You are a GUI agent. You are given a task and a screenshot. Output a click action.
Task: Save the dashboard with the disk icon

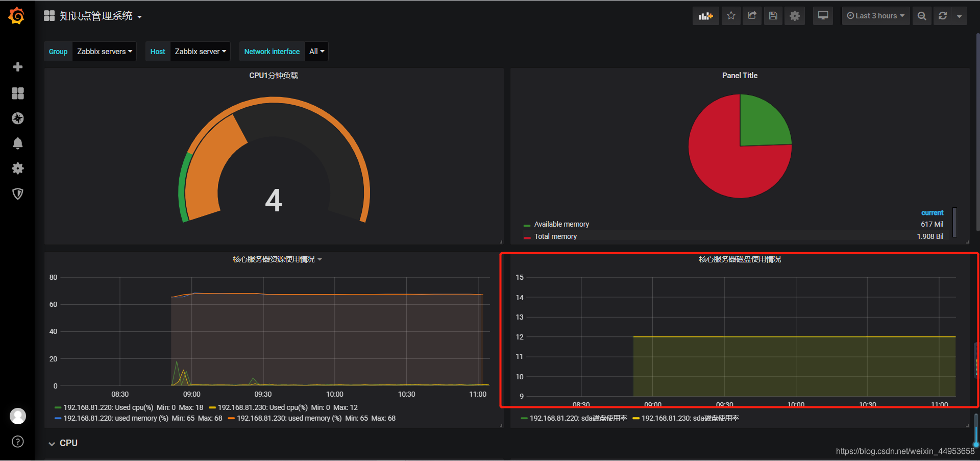click(x=773, y=16)
